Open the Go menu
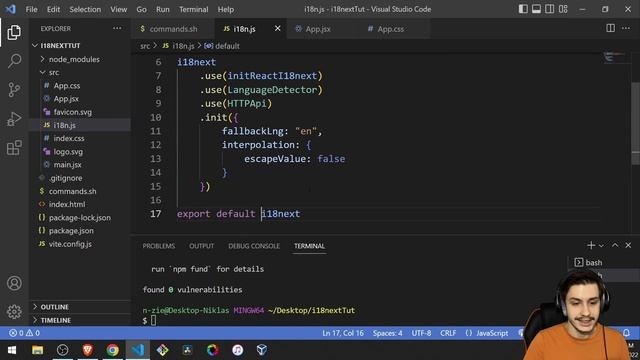The height and width of the screenshot is (360, 640). point(141,9)
